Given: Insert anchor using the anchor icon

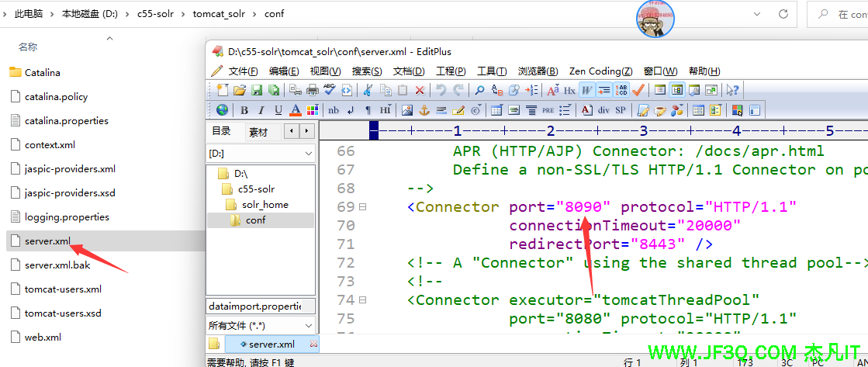Looking at the screenshot, I should coord(425,110).
